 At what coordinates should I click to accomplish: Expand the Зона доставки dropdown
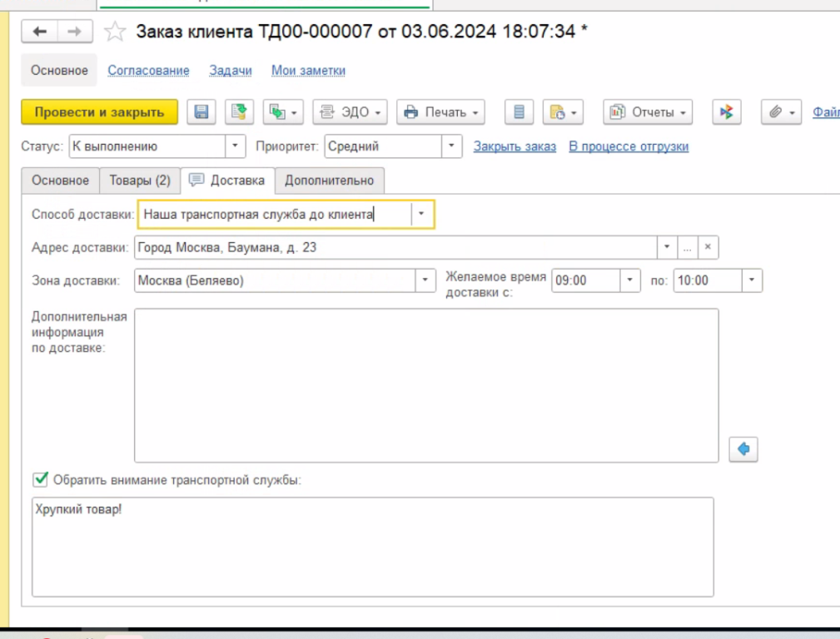pyautogui.click(x=425, y=280)
